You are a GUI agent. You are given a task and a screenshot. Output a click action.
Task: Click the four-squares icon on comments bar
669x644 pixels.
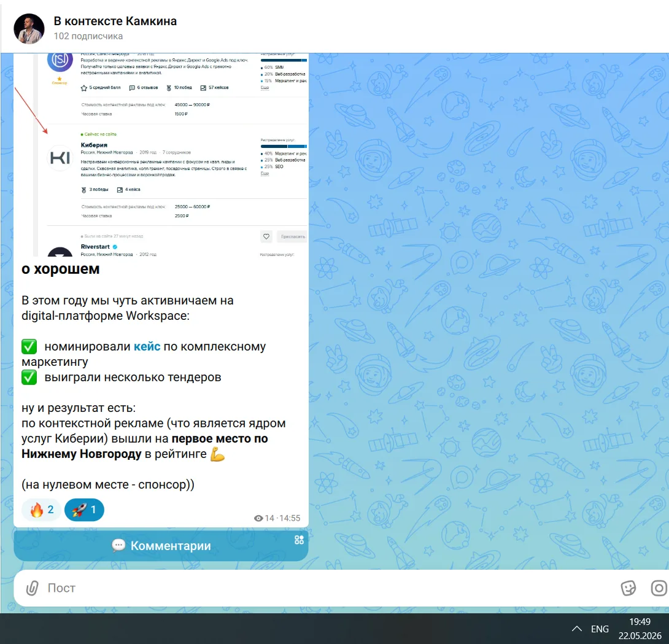[x=299, y=540]
